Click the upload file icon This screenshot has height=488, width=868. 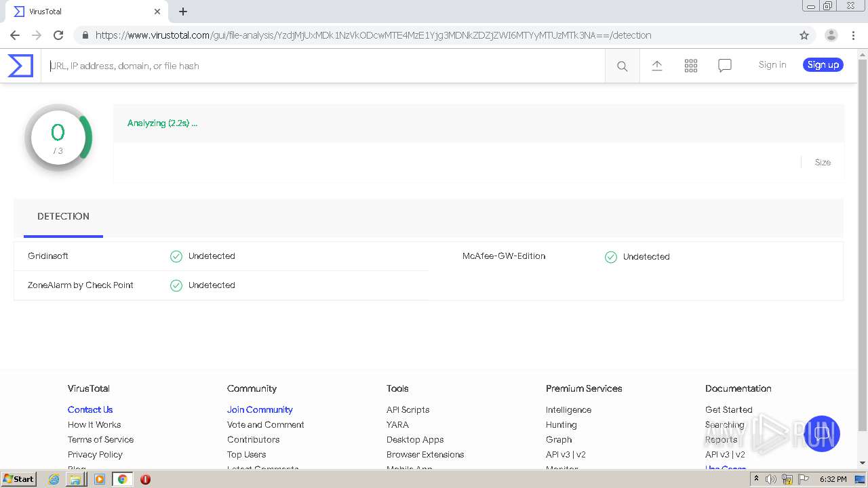(657, 65)
